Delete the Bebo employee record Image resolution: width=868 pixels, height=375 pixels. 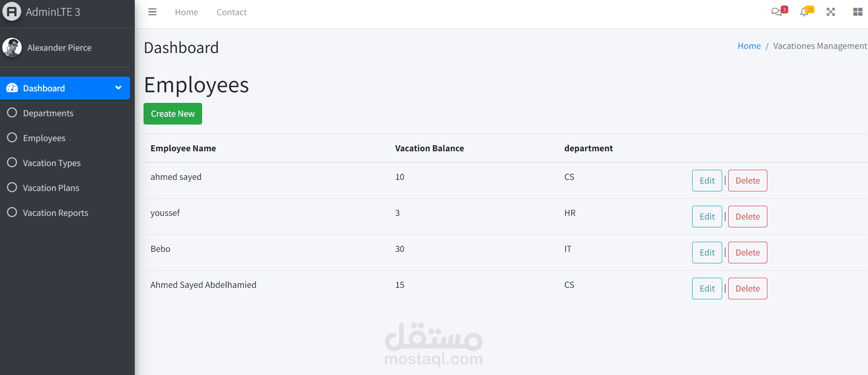748,252
